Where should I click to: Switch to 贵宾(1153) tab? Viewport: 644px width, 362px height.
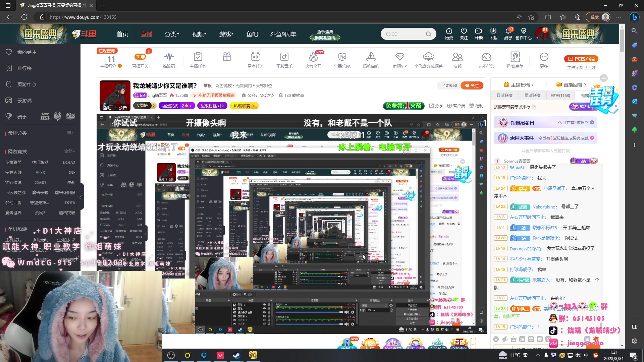(560, 96)
